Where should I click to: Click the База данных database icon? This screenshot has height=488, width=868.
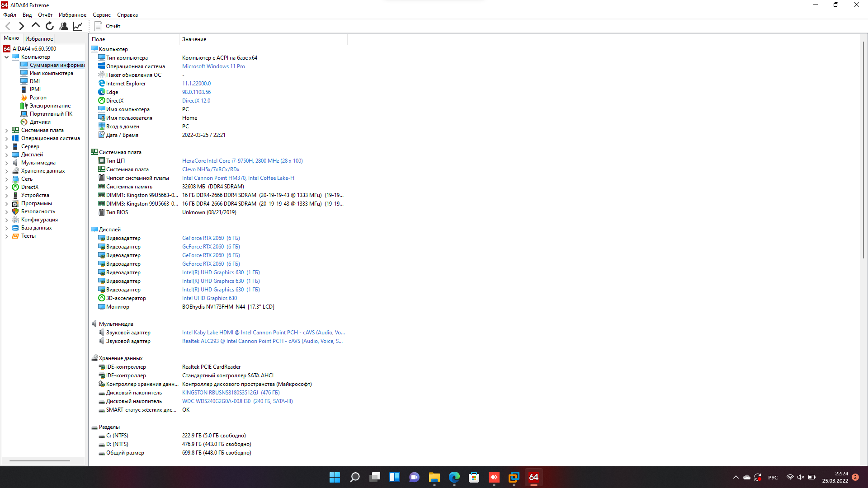click(15, 228)
